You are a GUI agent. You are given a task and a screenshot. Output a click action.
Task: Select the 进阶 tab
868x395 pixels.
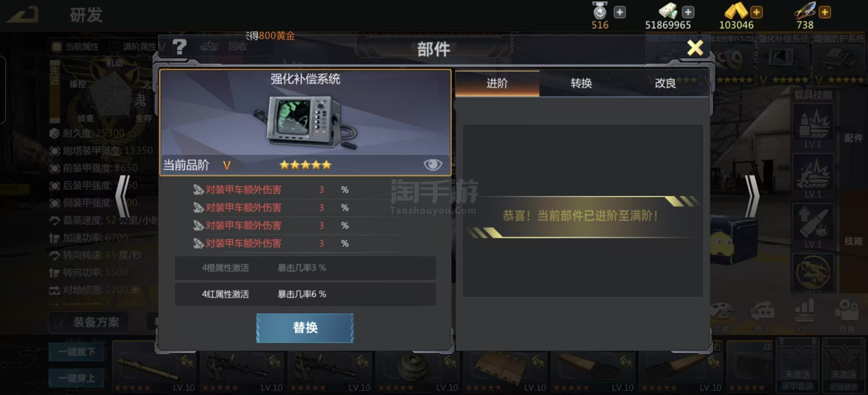(x=497, y=83)
